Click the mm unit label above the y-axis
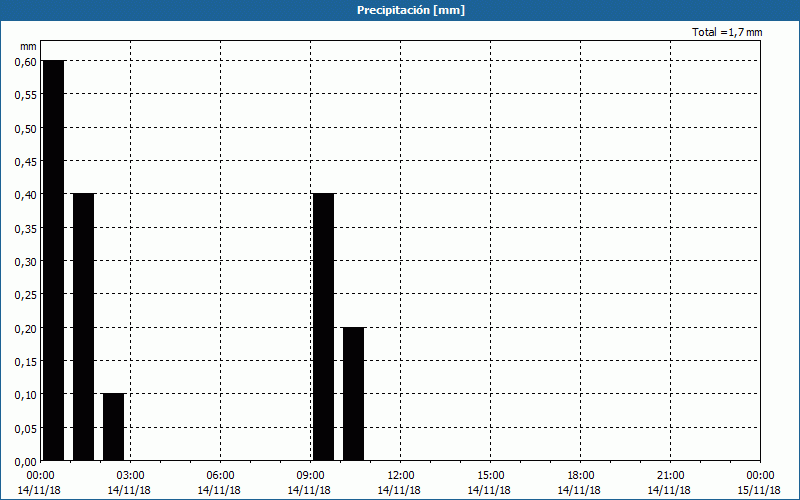 (29, 46)
